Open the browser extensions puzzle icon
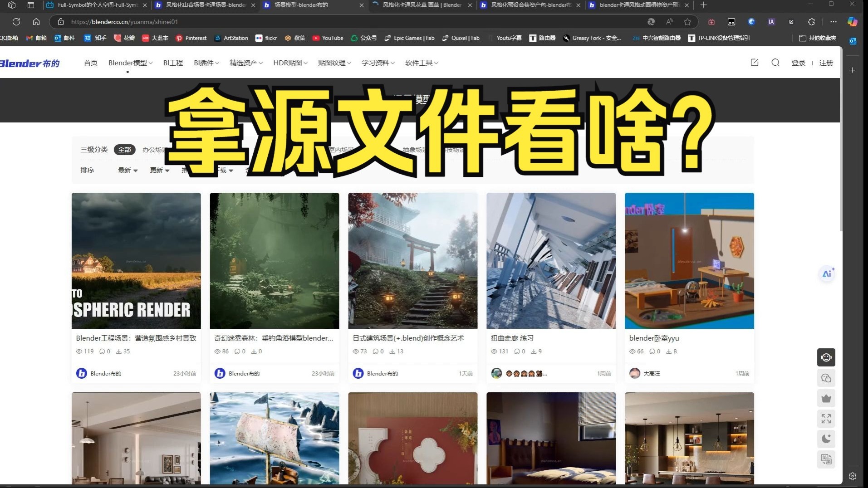 [x=811, y=22]
